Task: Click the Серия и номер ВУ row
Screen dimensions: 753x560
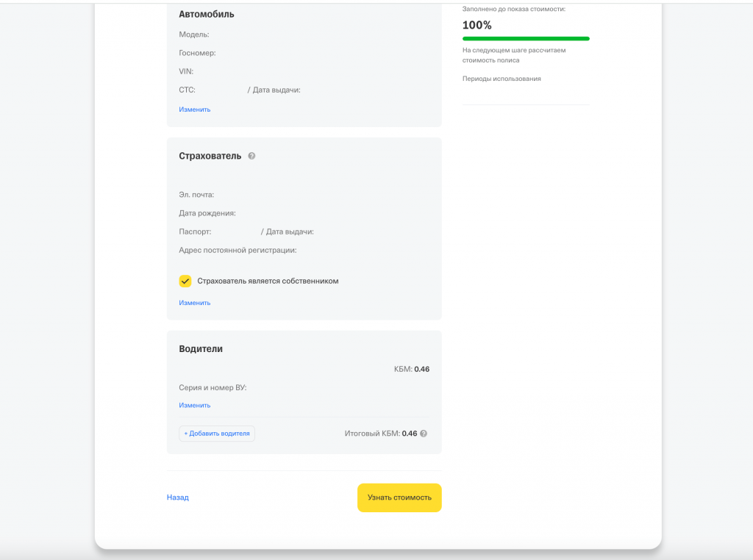Action: tap(213, 388)
